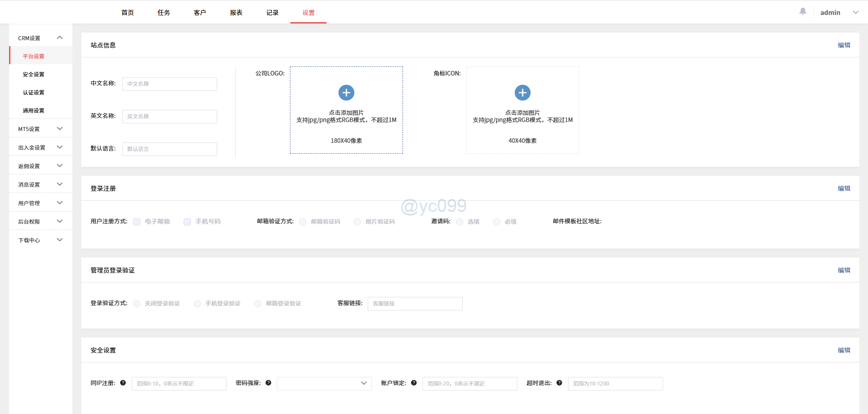The height and width of the screenshot is (414, 868).
Task: Enable the 电子邮箱 registration checkbox
Action: (137, 221)
